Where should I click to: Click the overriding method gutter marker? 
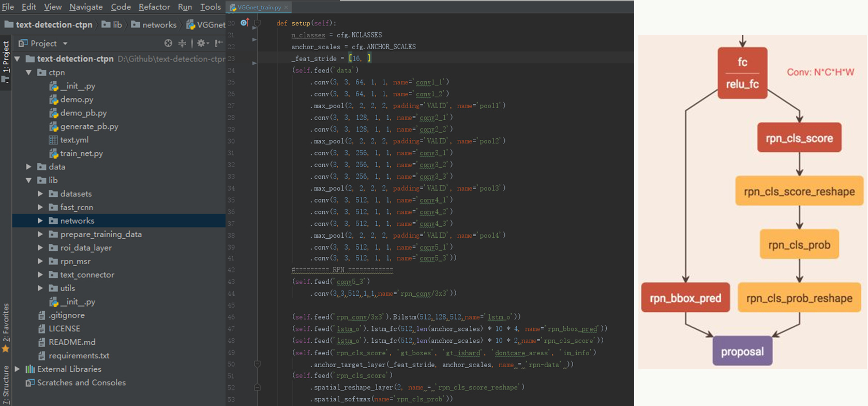245,22
